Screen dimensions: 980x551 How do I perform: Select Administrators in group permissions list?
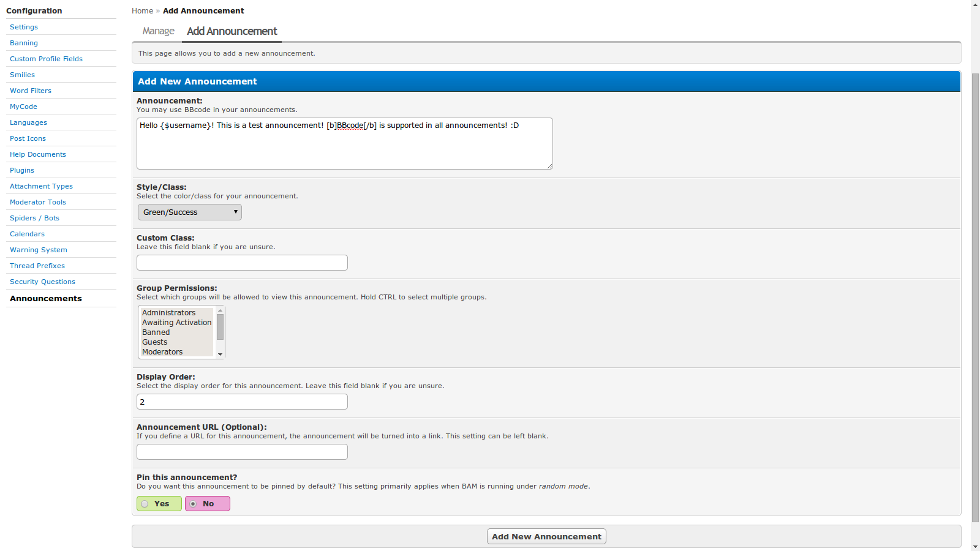point(169,313)
